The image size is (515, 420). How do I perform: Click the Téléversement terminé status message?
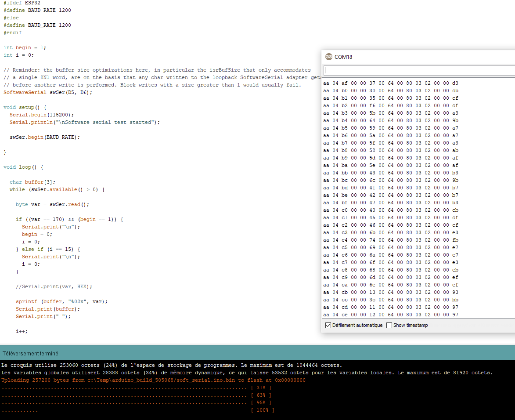[x=30, y=354]
